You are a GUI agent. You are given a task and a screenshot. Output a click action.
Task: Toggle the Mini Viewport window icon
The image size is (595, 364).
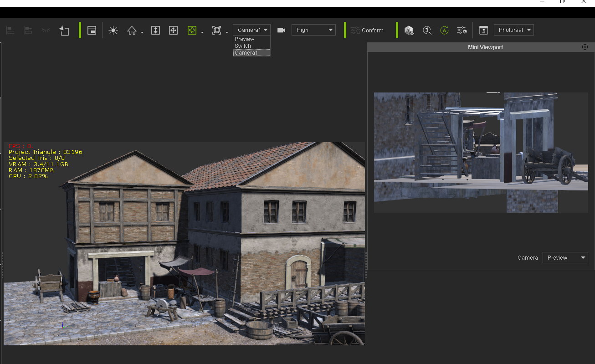coord(92,31)
